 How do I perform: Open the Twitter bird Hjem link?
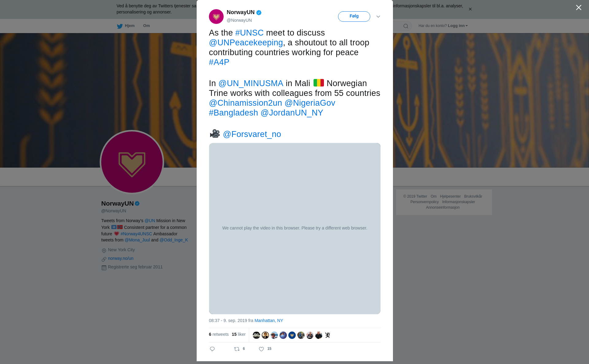pyautogui.click(x=126, y=26)
